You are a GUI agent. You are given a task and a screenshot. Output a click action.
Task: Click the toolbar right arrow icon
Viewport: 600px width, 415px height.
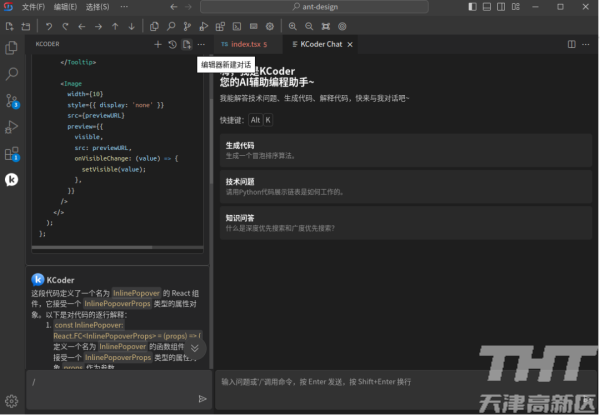click(x=98, y=26)
